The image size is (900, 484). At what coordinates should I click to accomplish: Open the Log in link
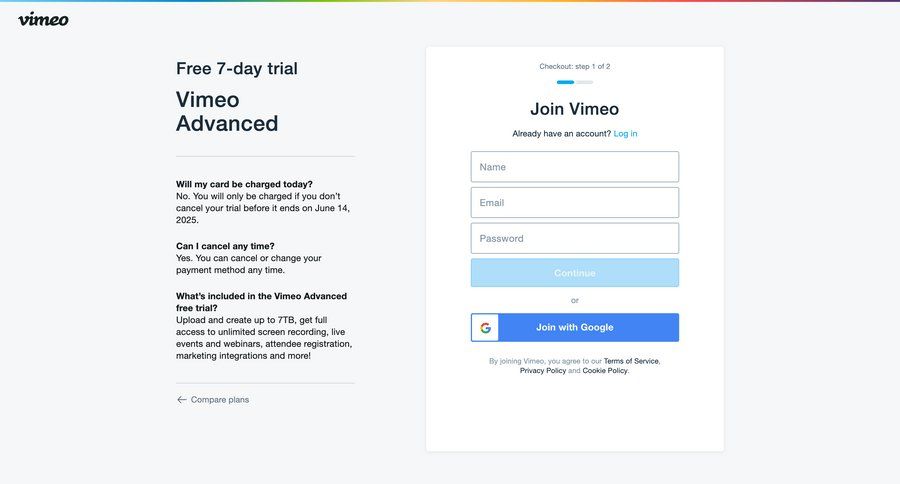625,134
